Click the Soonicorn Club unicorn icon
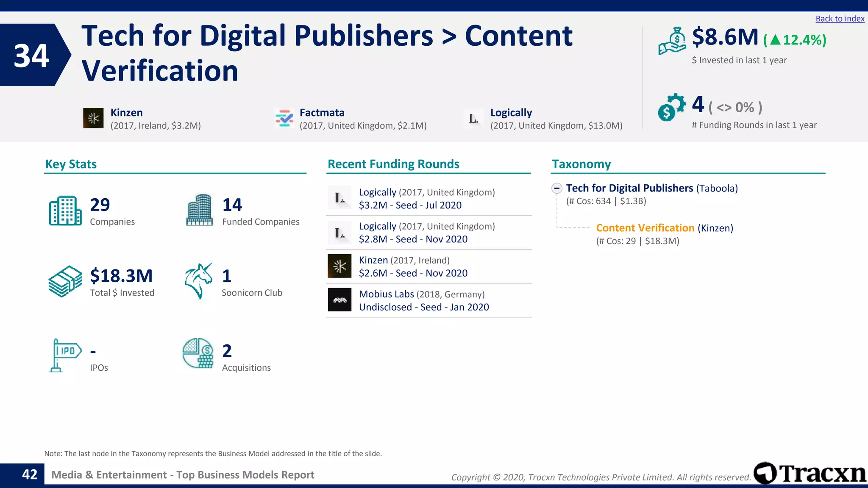The height and width of the screenshot is (488, 868). pos(198,281)
